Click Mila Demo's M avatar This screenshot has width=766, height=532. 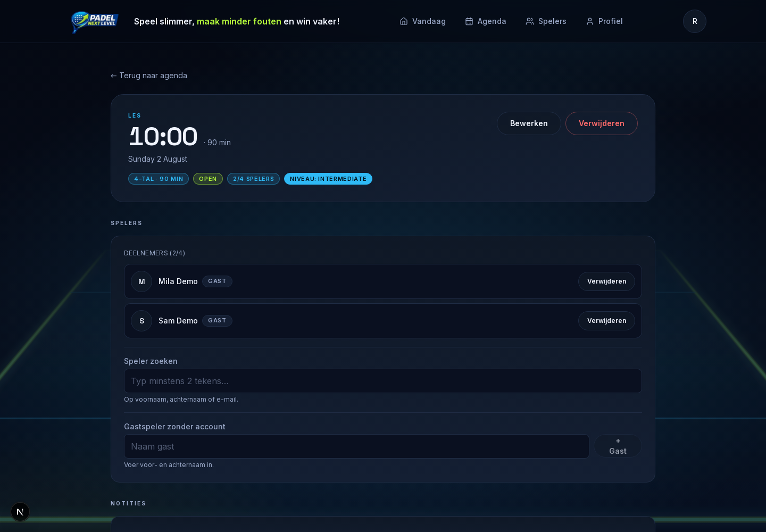pos(141,281)
